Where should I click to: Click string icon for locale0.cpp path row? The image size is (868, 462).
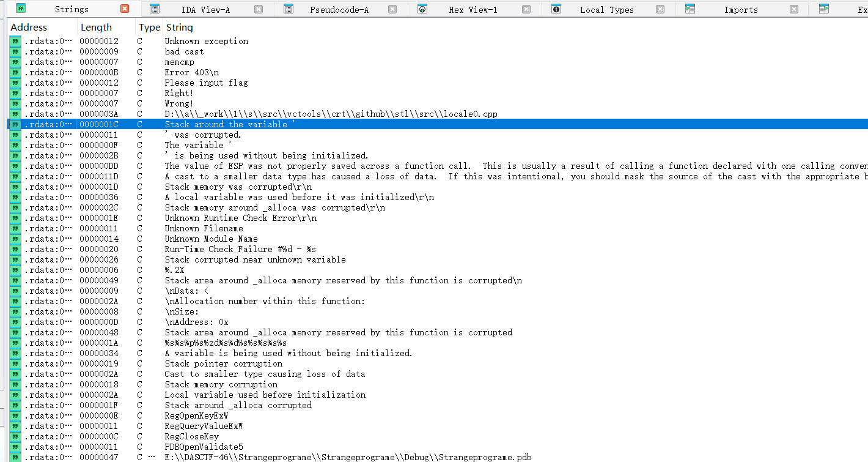(x=15, y=114)
